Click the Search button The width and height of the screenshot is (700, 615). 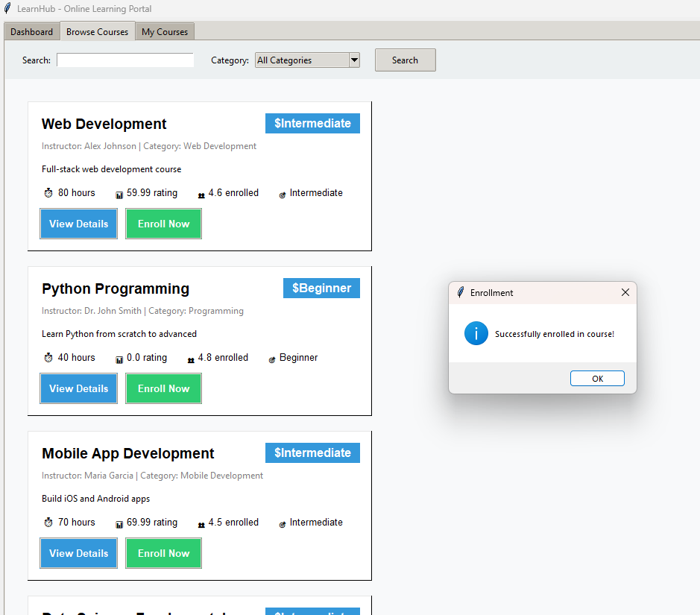click(405, 60)
